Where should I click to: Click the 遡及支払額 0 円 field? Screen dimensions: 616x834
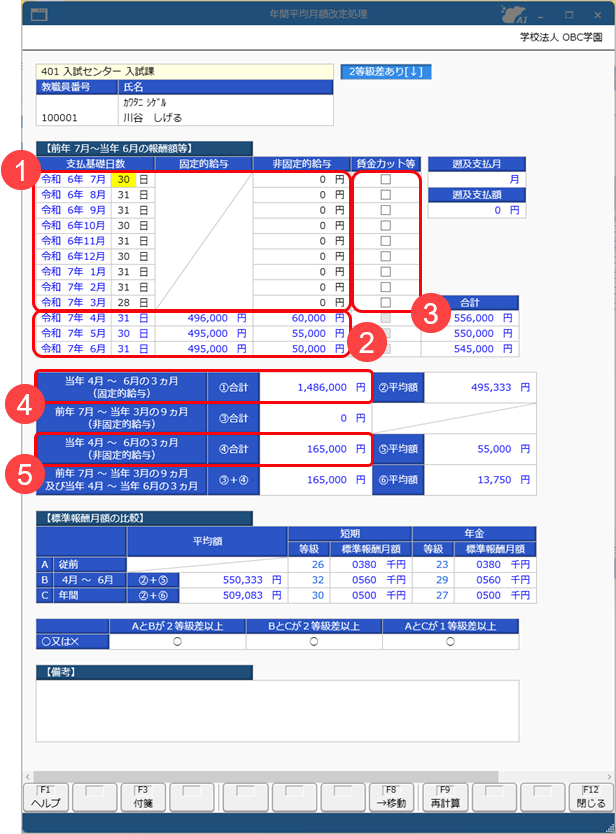point(477,210)
